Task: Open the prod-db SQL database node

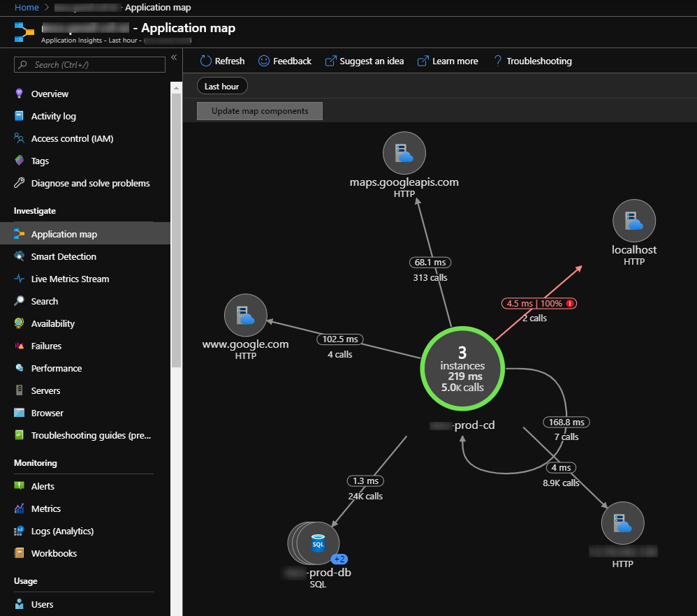Action: coord(316,543)
